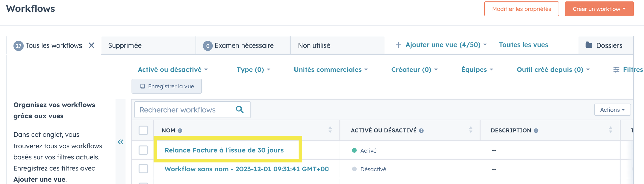Switch to the Tous les workflows tab
The height and width of the screenshot is (184, 644).
[x=54, y=45]
